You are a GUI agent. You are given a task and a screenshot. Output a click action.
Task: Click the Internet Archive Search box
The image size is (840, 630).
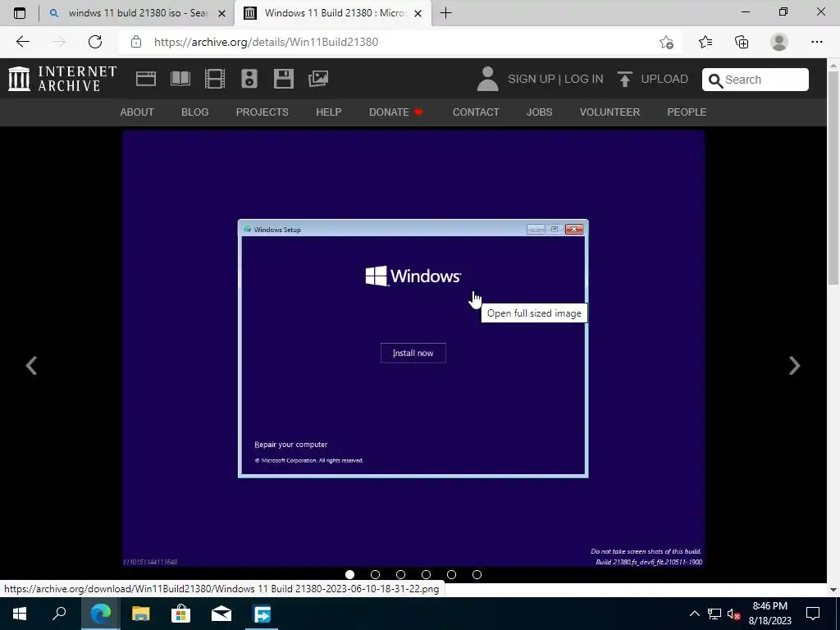click(x=756, y=80)
